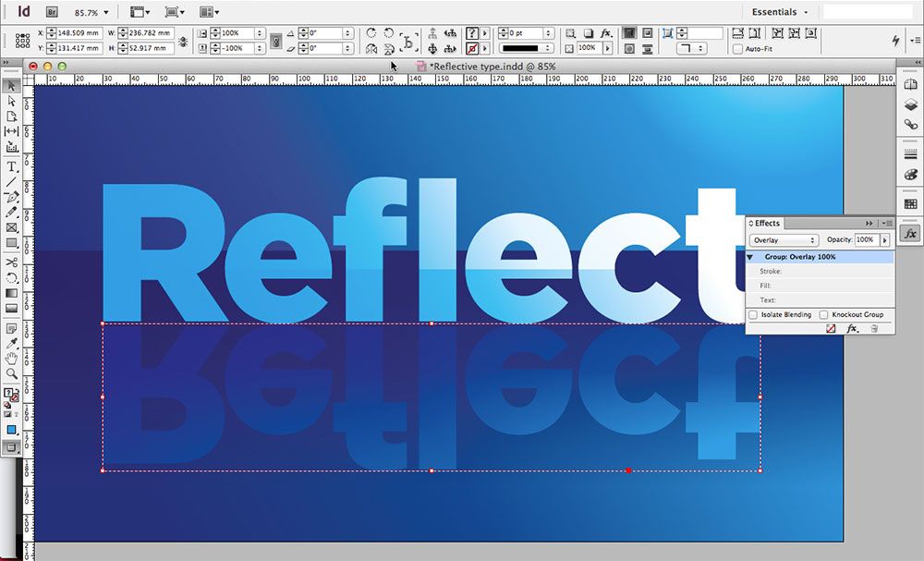Open the Effects panel flyout menu
924x561 pixels.
tap(886, 223)
